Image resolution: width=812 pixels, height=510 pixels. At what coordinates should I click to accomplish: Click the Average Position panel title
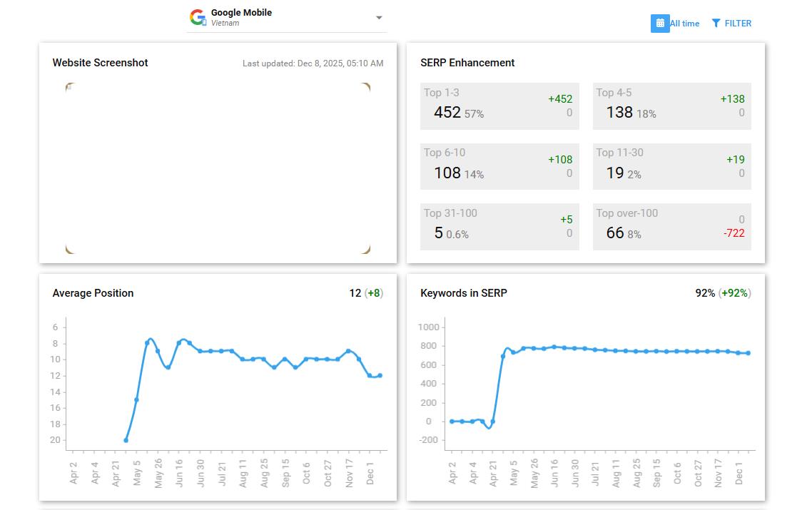coord(93,293)
